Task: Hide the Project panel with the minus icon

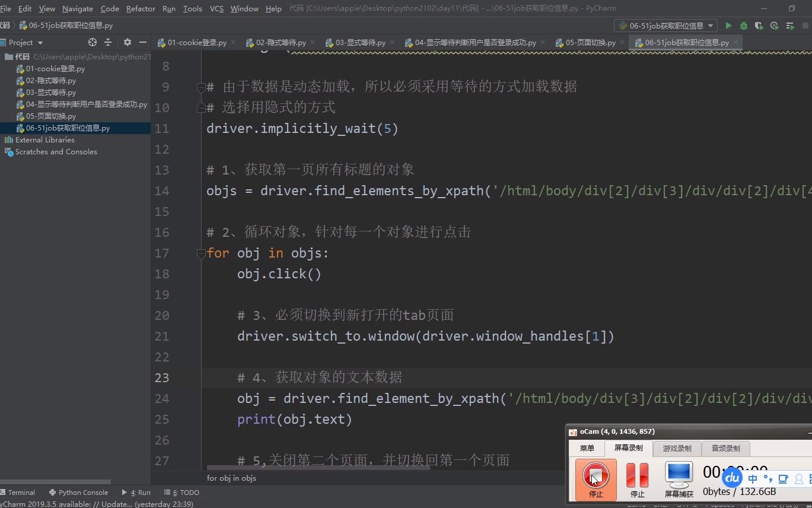Action: coord(142,42)
